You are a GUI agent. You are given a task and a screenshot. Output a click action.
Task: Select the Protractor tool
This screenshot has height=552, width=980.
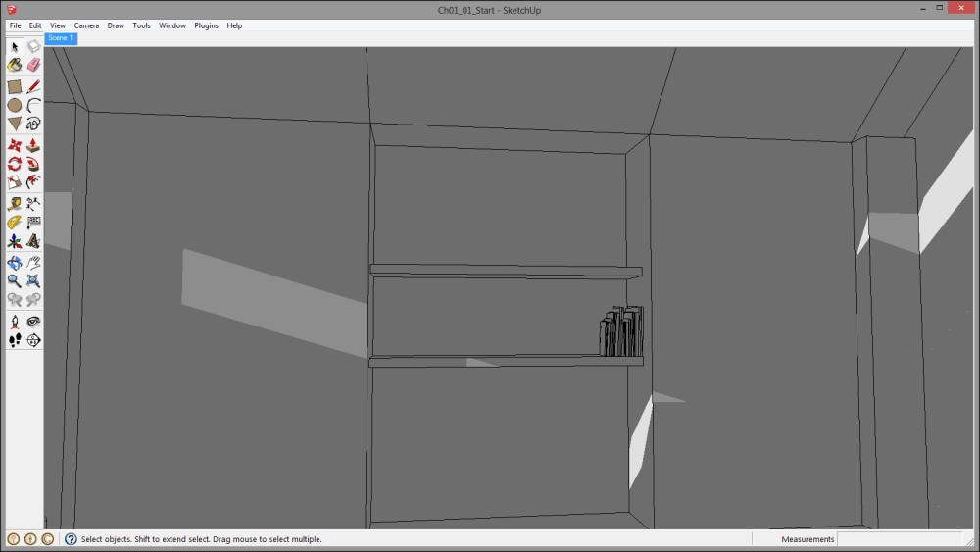pyautogui.click(x=15, y=223)
